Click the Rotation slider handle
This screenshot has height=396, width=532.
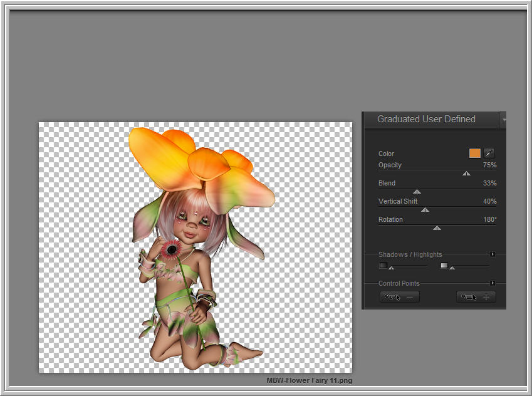[437, 228]
